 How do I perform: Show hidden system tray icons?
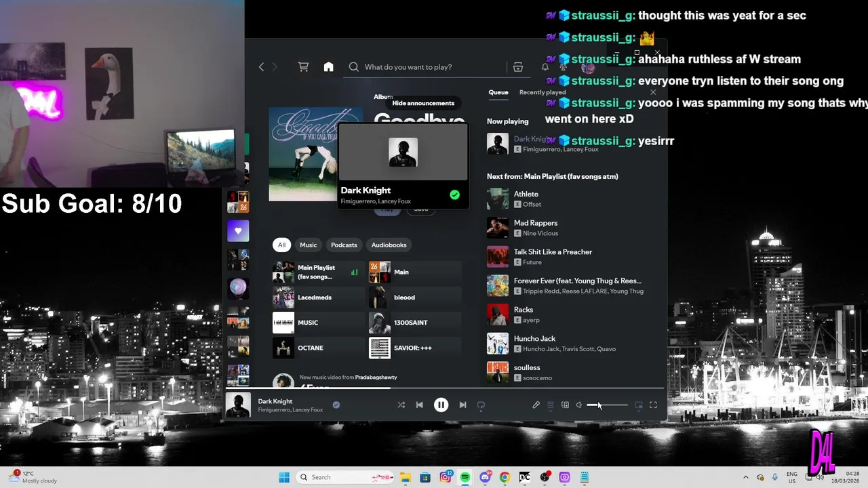[x=746, y=477]
